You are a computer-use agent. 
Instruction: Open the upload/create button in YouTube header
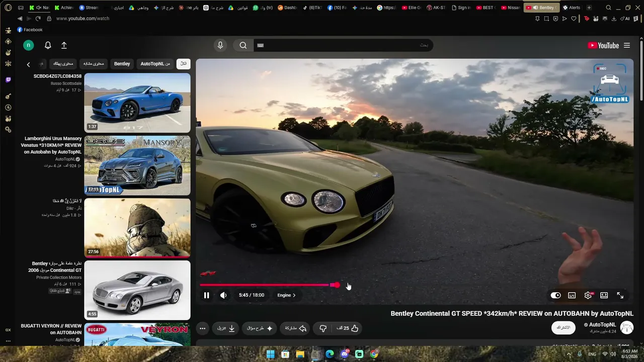click(64, 45)
